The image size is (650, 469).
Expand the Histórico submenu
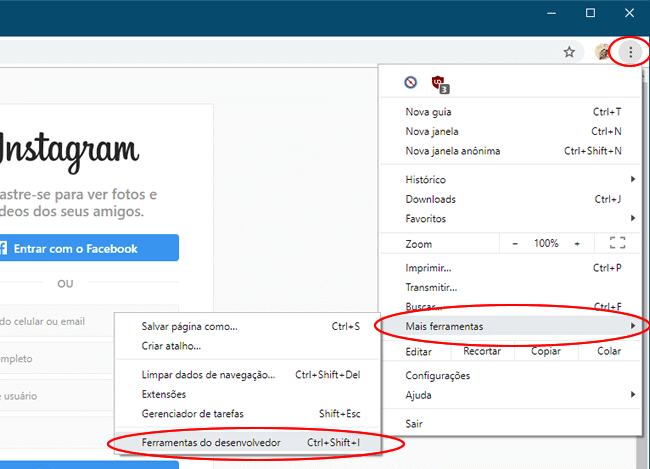tap(511, 180)
